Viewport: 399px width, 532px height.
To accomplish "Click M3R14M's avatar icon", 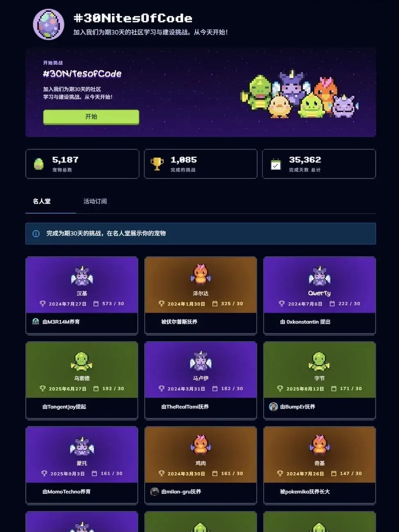I will (36, 322).
